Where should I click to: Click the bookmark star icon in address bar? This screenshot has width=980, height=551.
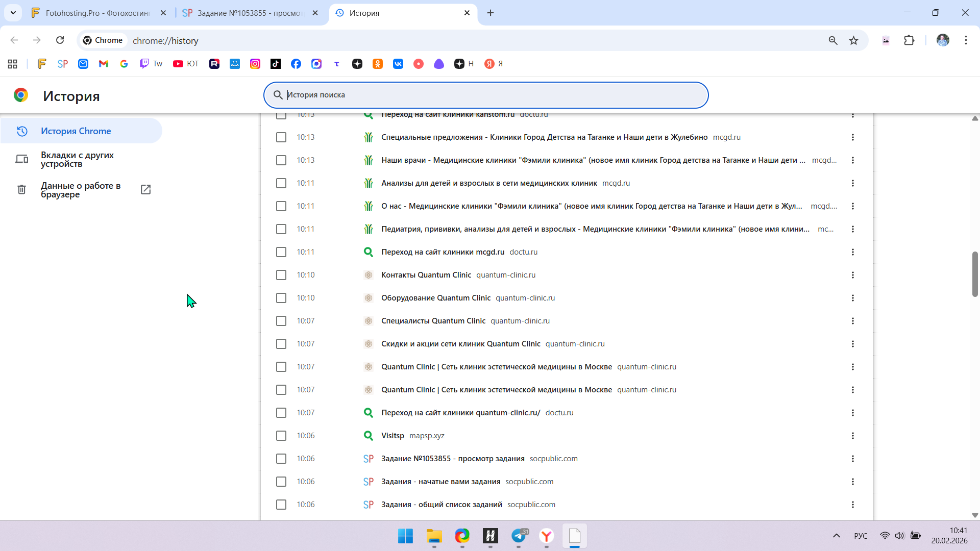pos(853,40)
